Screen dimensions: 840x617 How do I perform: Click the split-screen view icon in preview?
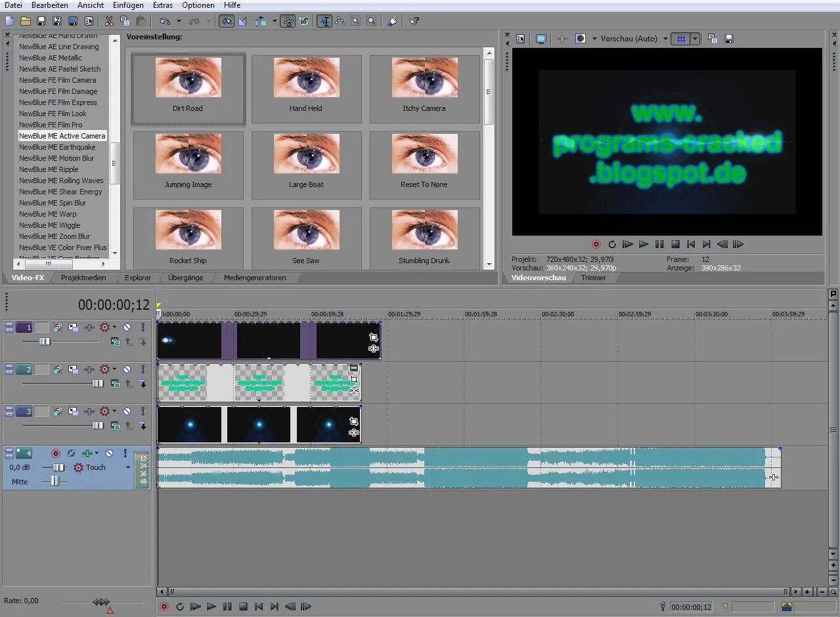[580, 39]
